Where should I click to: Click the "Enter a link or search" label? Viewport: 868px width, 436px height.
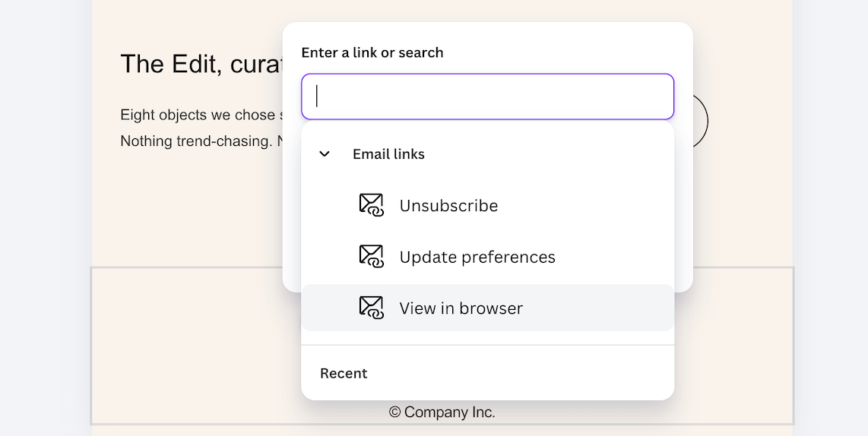(372, 52)
